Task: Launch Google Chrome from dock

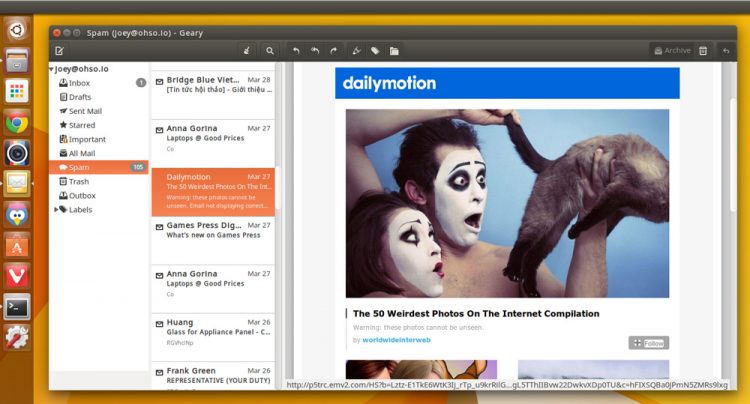Action: [17, 123]
